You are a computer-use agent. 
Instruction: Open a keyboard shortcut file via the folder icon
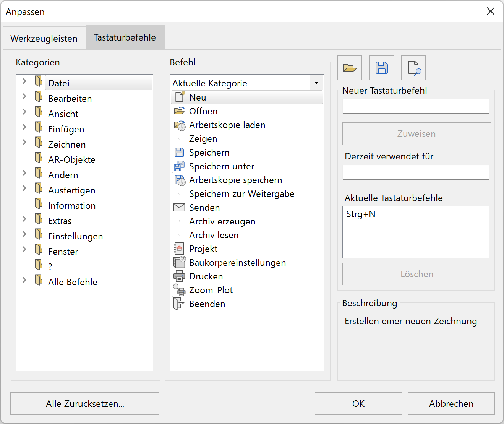pos(349,67)
